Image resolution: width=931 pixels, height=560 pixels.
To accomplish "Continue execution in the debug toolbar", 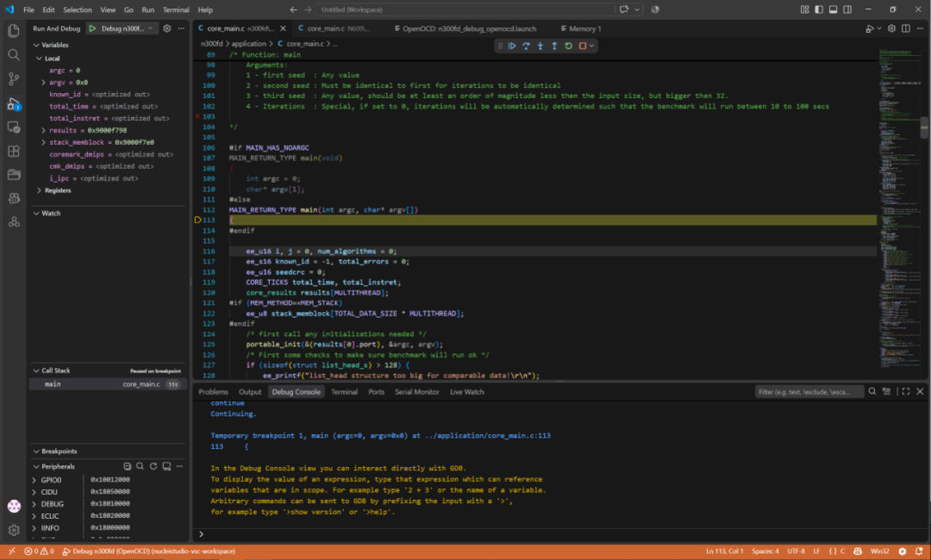I will click(x=512, y=46).
